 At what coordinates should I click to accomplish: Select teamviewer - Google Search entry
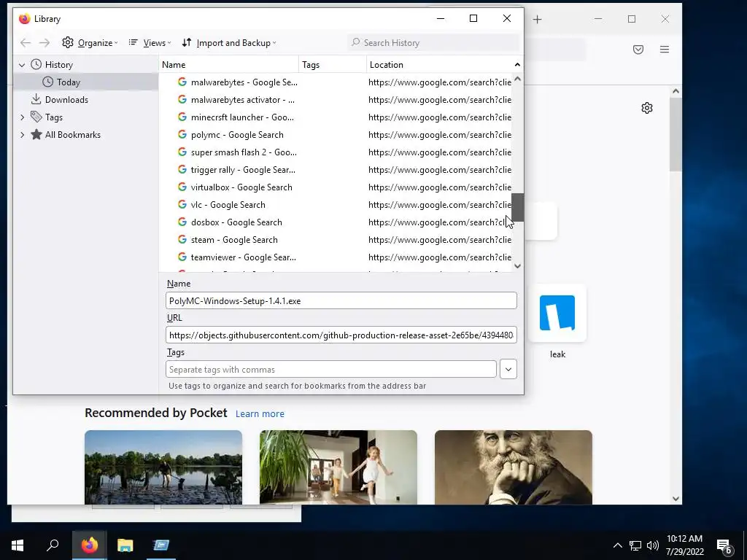(x=336, y=257)
